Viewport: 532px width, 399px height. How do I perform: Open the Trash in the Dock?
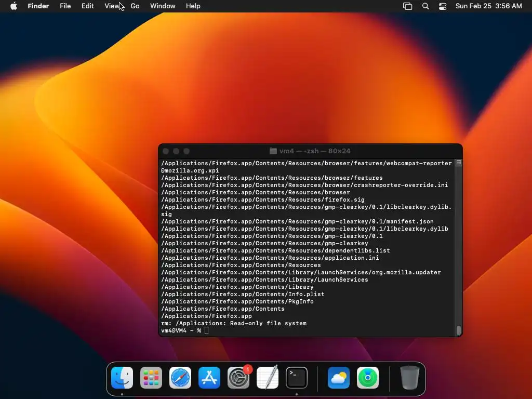410,378
